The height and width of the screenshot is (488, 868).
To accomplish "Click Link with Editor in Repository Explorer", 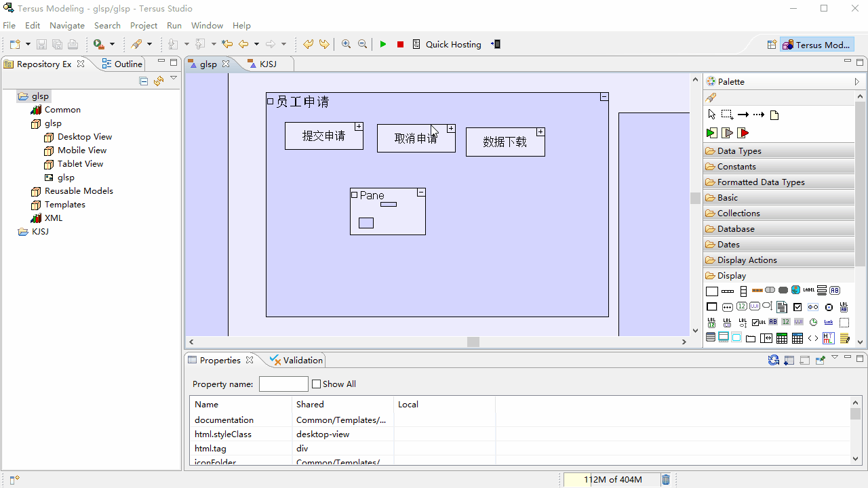I will [159, 81].
